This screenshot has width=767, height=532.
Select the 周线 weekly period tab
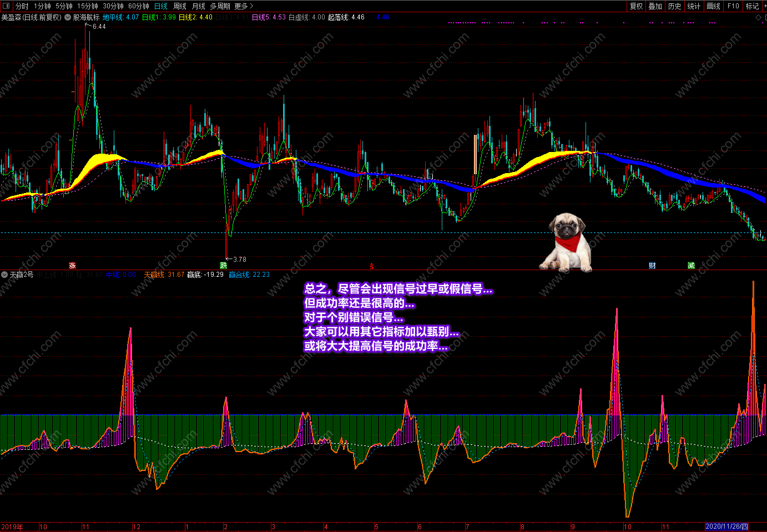pos(180,6)
